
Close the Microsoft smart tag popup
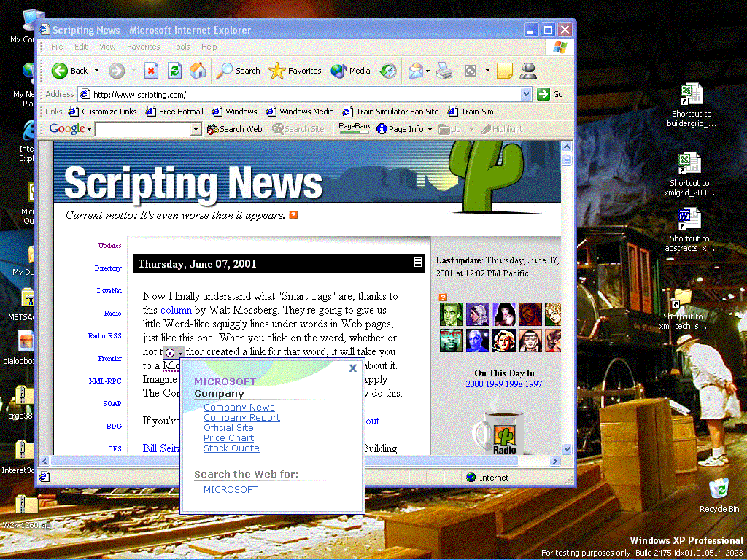tap(353, 368)
